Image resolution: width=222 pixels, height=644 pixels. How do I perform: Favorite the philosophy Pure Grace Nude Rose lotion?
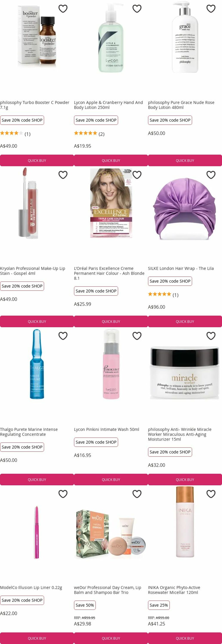211,9
